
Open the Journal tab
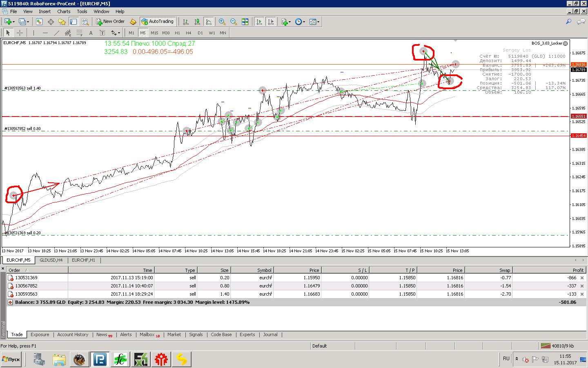point(270,334)
